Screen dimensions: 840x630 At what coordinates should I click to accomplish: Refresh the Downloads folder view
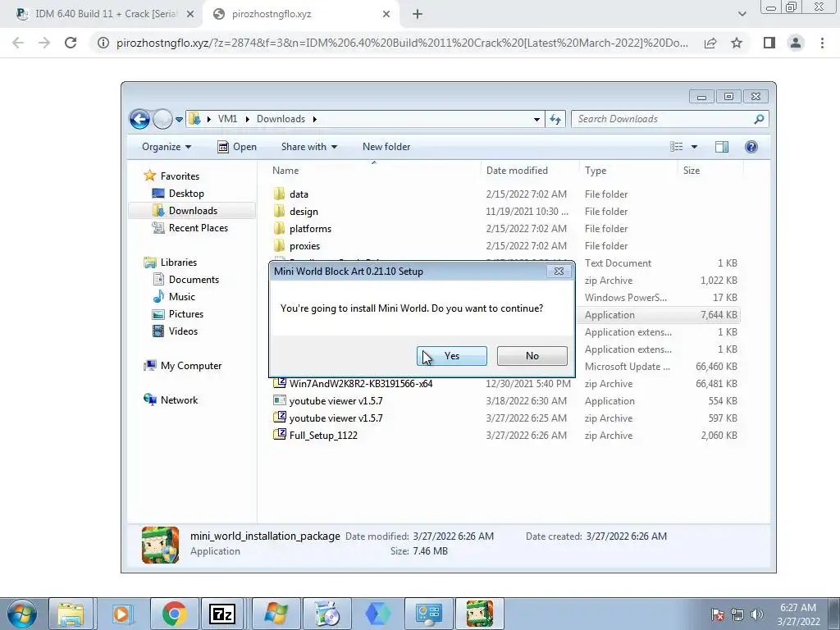555,120
